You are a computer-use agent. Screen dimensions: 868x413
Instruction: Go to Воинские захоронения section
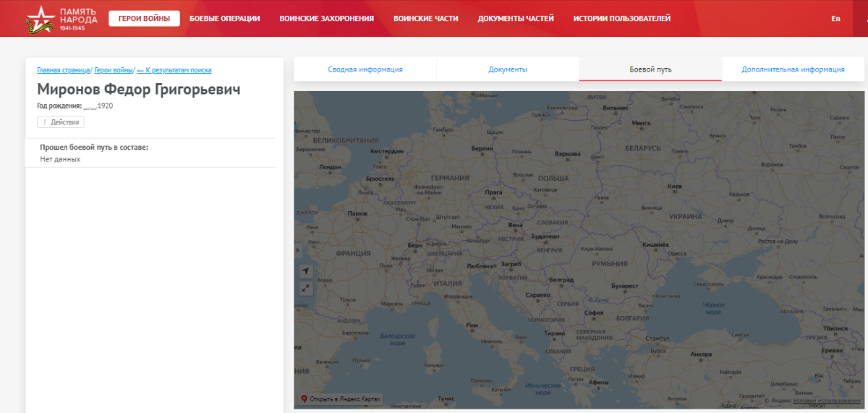[x=327, y=18]
